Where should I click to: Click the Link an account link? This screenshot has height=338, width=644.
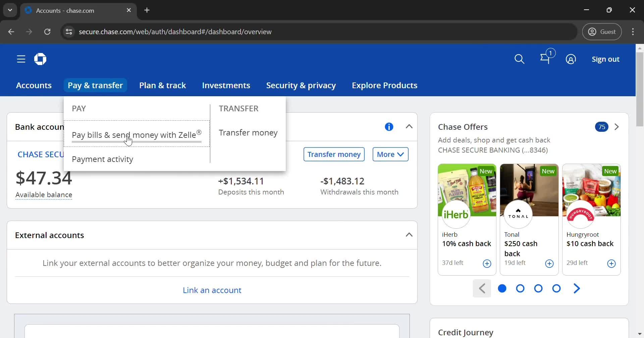pyautogui.click(x=212, y=290)
